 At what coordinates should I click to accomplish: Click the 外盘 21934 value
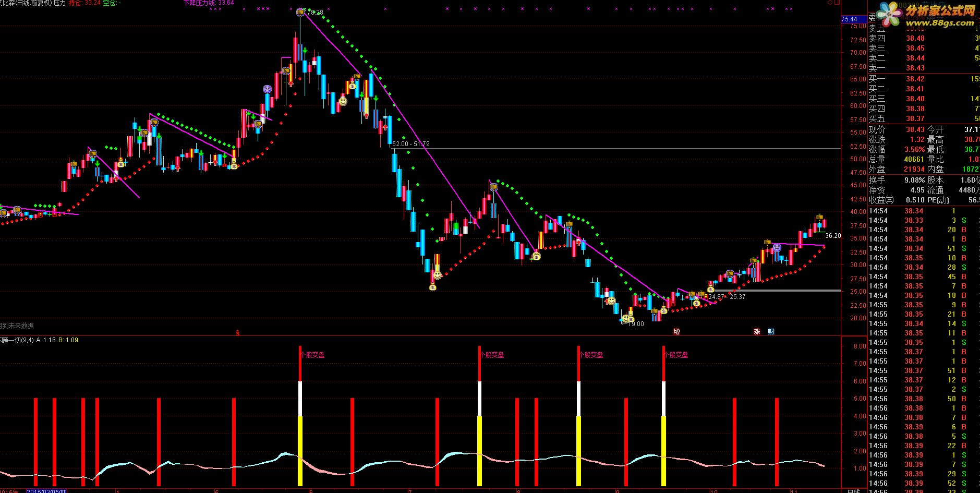pos(914,169)
